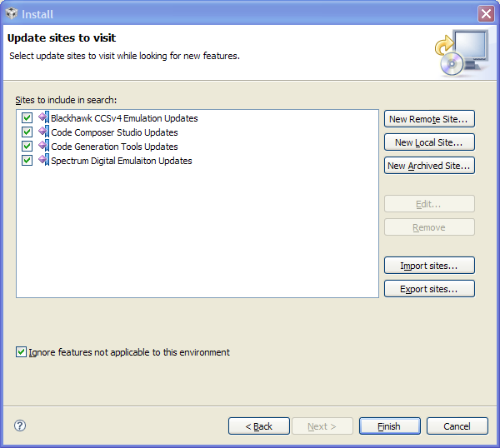Toggle Ignore features not applicable checkbox
This screenshot has height=448, width=500.
[x=21, y=352]
